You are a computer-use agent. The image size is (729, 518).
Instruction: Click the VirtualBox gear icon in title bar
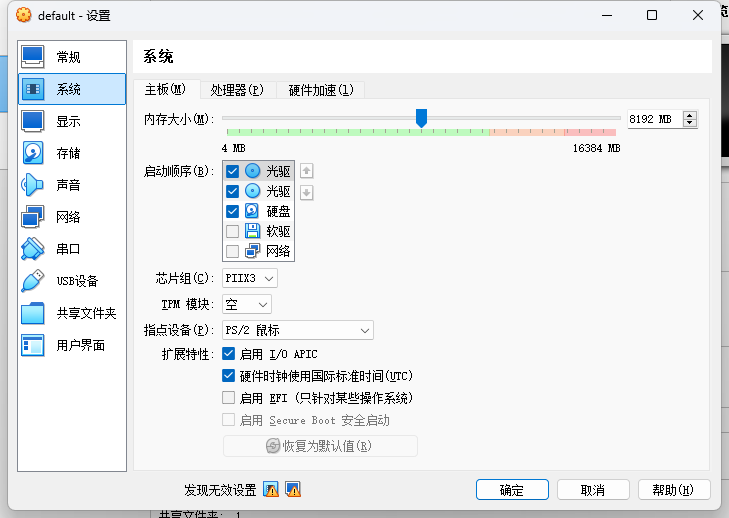click(x=24, y=15)
